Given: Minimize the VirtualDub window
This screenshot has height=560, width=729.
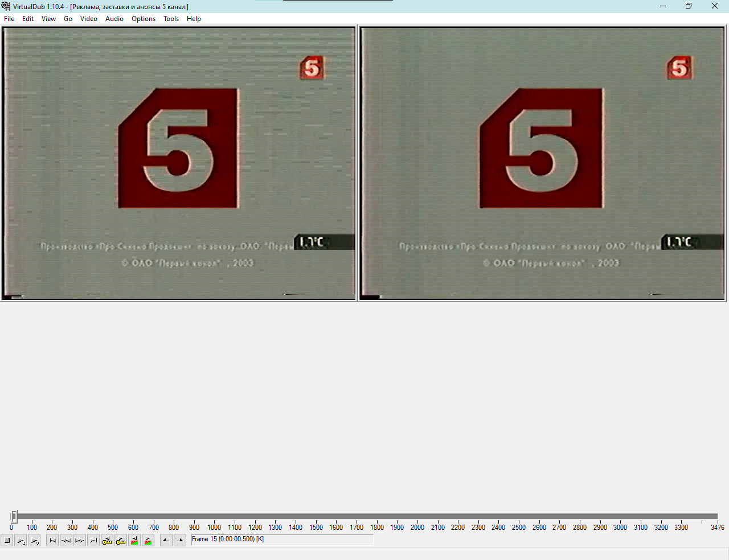Looking at the screenshot, I should [663, 6].
